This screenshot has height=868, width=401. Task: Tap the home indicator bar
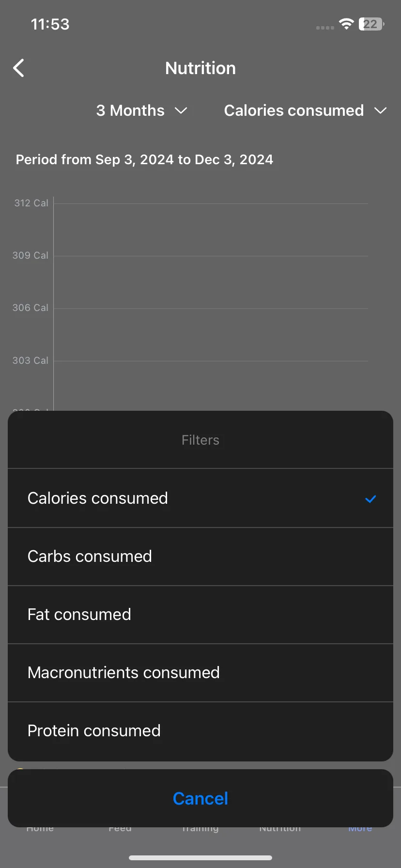tap(200, 858)
